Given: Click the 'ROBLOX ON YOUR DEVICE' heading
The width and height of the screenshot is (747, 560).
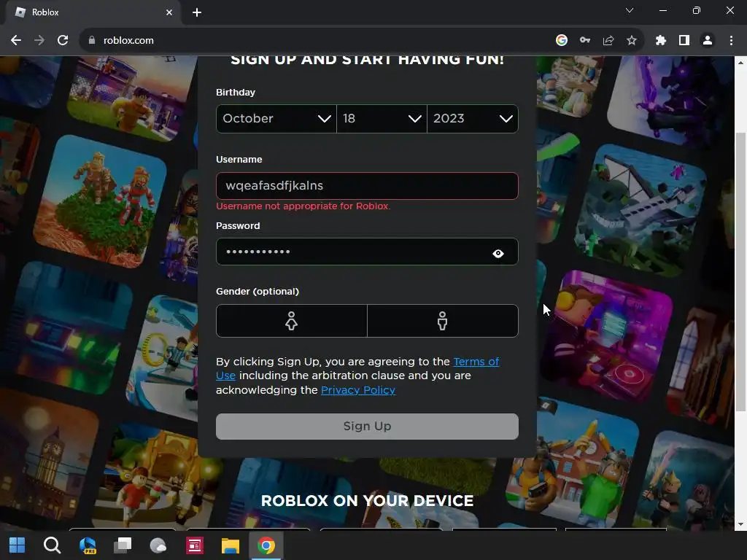Looking at the screenshot, I should pos(367,501).
